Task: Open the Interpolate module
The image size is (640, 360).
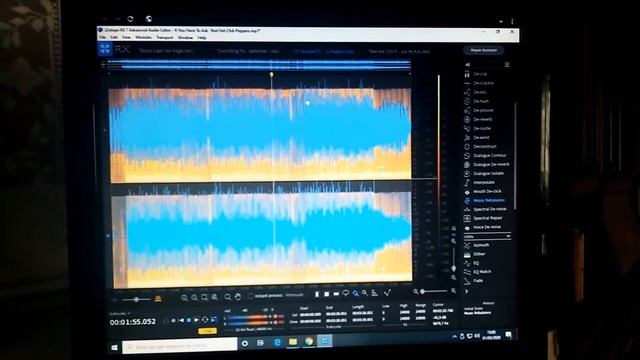Action: point(484,182)
